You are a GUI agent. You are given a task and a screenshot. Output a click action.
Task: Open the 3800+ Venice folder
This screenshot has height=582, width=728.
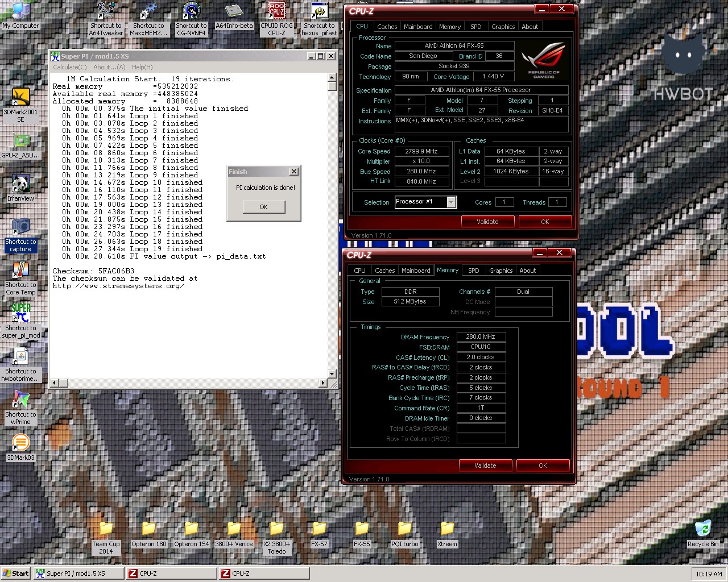tap(234, 535)
